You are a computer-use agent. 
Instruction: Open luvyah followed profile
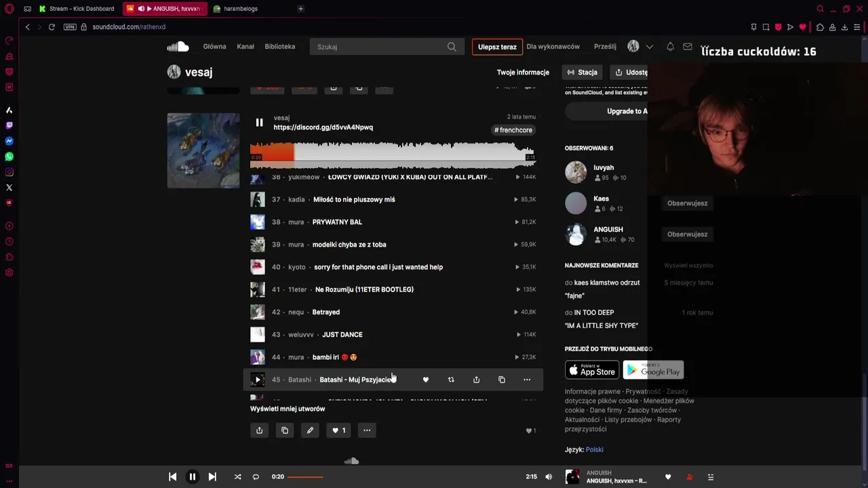pos(604,167)
